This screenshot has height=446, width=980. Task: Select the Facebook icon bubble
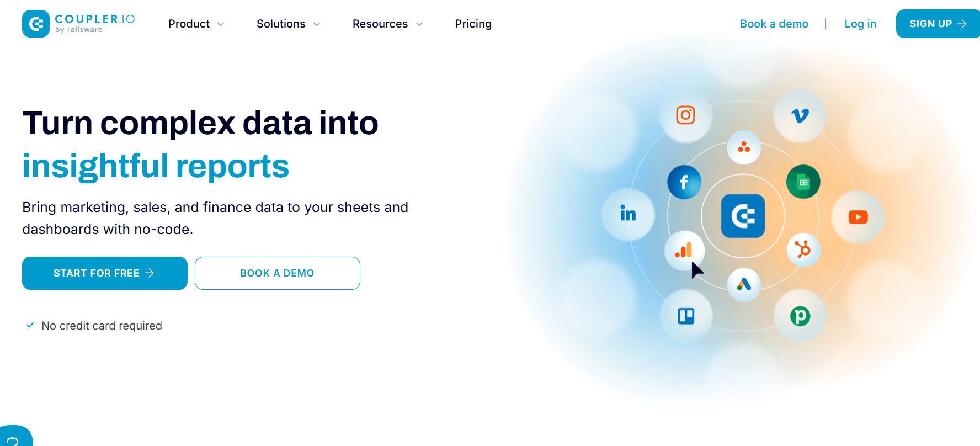684,182
